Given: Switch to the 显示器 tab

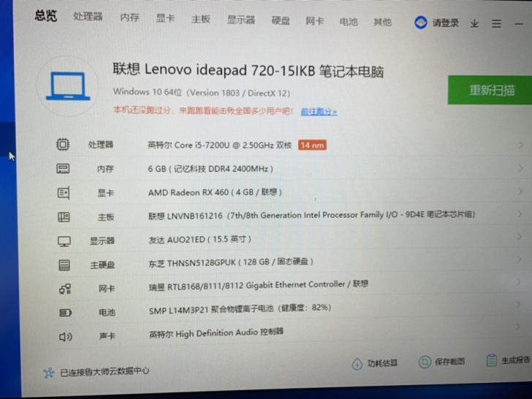Looking at the screenshot, I should [241, 20].
